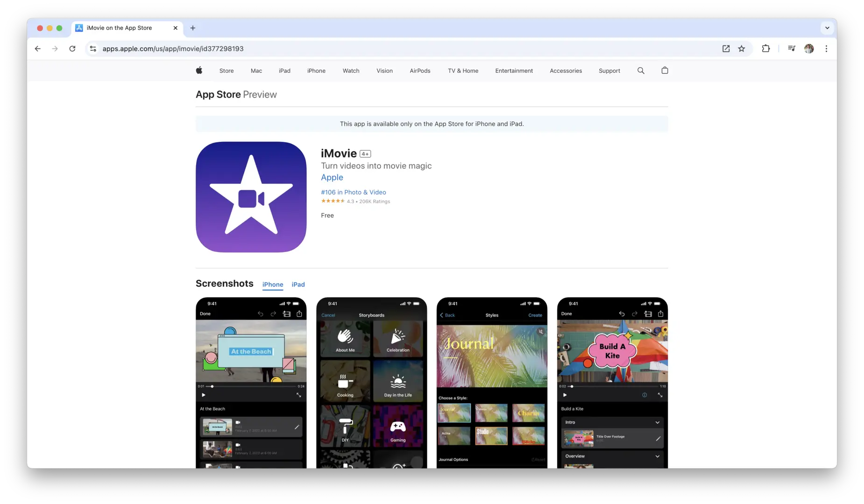The width and height of the screenshot is (864, 504).
Task: Select the iPhone screenshots tab
Action: coord(273,285)
